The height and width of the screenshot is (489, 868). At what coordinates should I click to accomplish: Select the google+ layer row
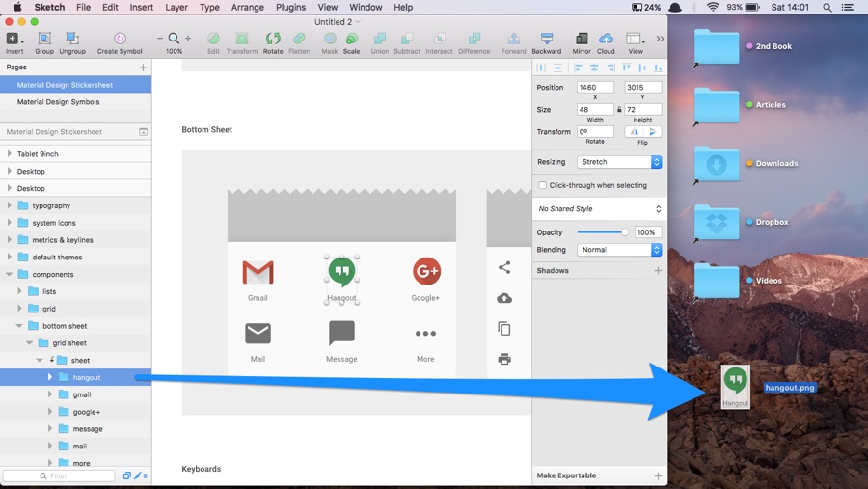76,412
